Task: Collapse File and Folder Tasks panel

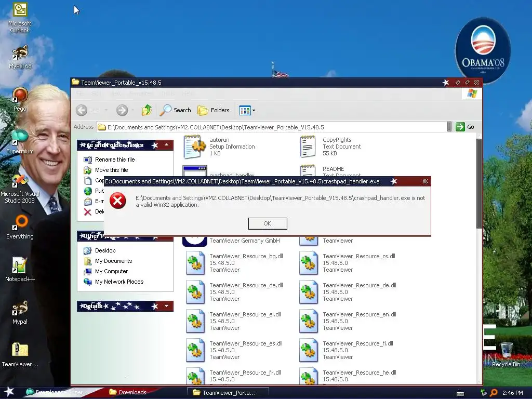Action: coord(167,145)
